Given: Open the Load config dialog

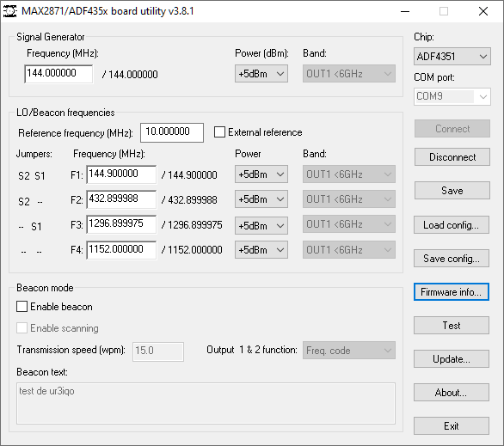Looking at the screenshot, I should 452,225.
